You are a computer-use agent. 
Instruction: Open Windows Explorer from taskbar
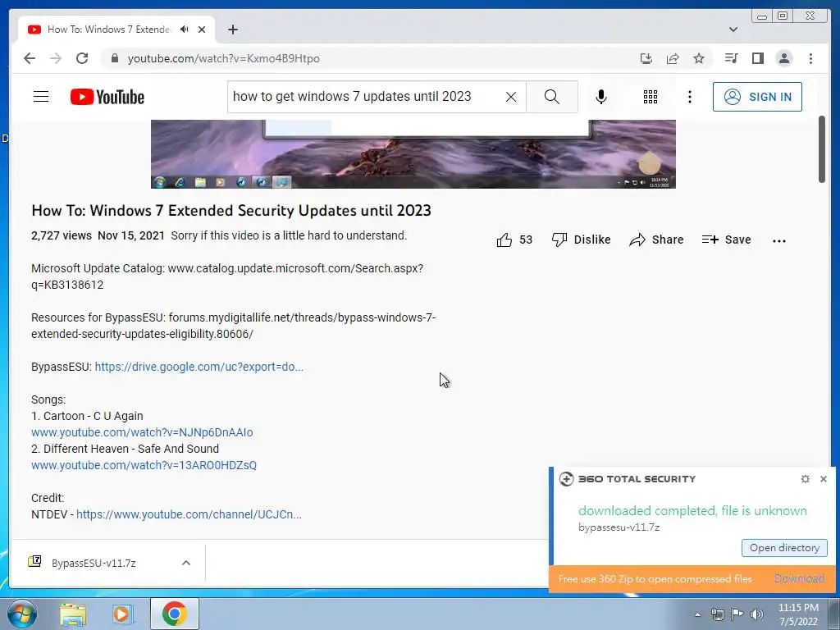coord(73,614)
